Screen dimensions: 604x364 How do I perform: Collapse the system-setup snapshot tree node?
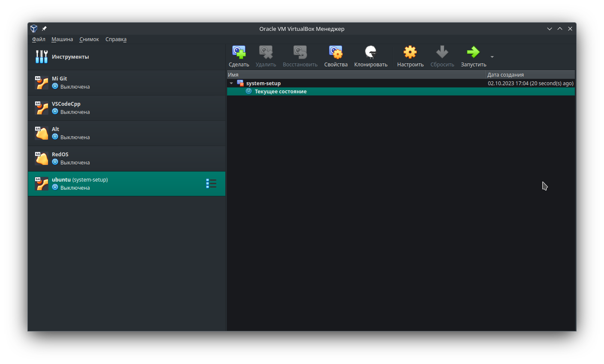pyautogui.click(x=231, y=84)
